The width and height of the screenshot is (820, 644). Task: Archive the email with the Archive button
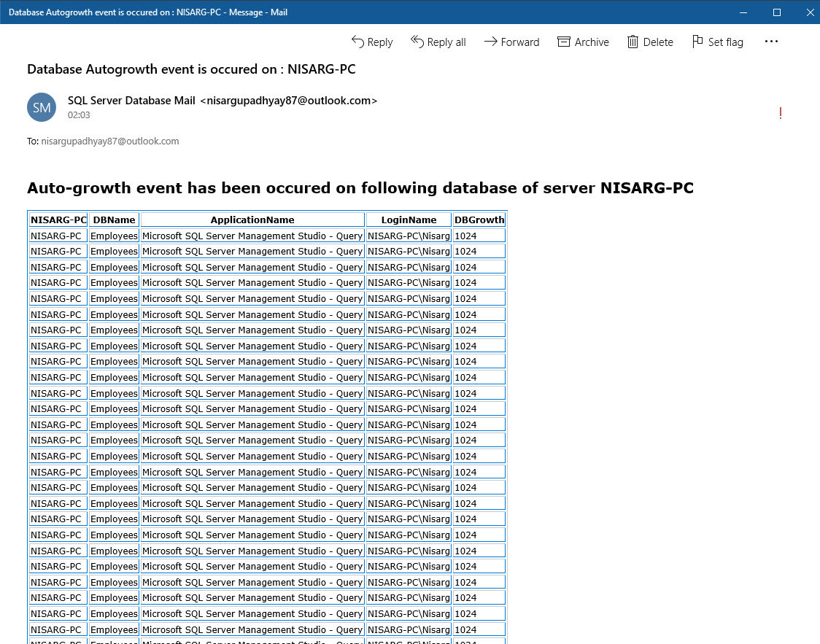pos(583,42)
